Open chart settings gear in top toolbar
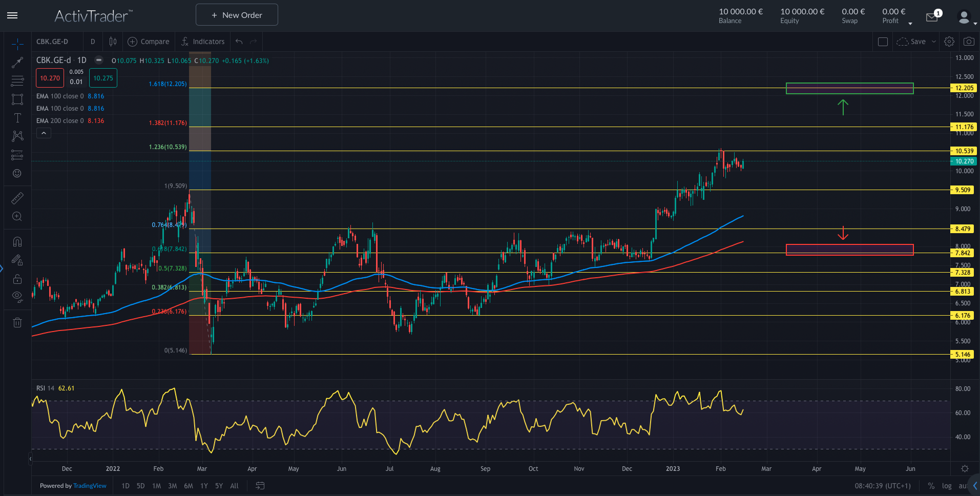 (x=949, y=42)
